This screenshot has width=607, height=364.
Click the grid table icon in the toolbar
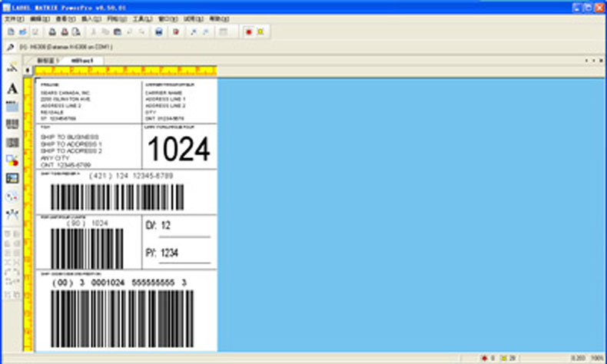[x=224, y=31]
